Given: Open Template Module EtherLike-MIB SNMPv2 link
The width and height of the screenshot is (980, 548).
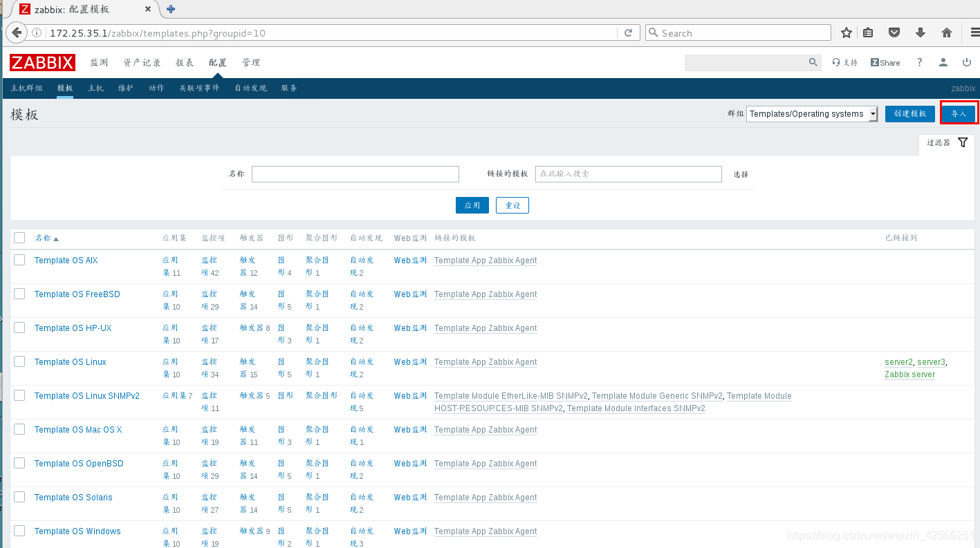Looking at the screenshot, I should [x=511, y=395].
